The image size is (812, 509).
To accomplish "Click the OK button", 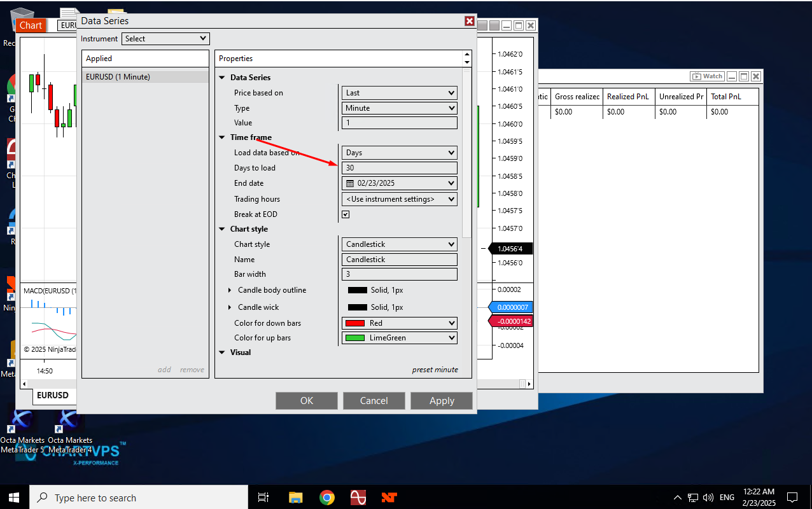I will (x=306, y=401).
